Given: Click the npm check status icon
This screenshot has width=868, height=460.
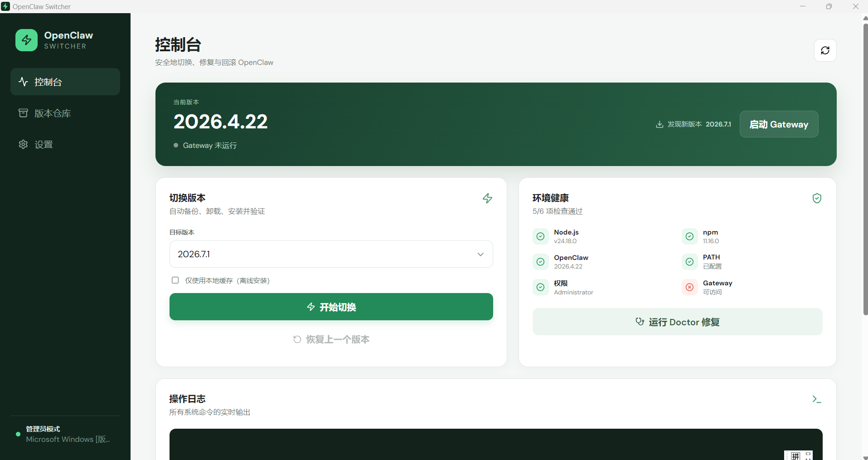Looking at the screenshot, I should pyautogui.click(x=689, y=236).
